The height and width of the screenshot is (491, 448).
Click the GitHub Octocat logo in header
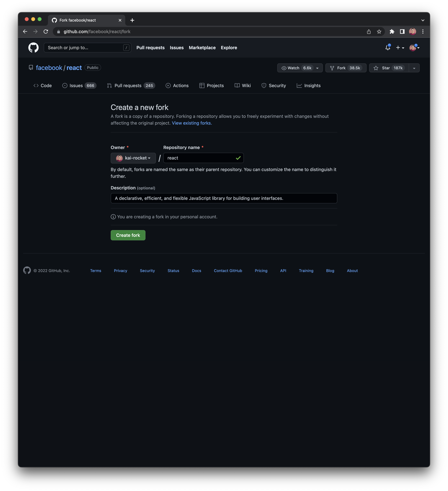tap(33, 47)
